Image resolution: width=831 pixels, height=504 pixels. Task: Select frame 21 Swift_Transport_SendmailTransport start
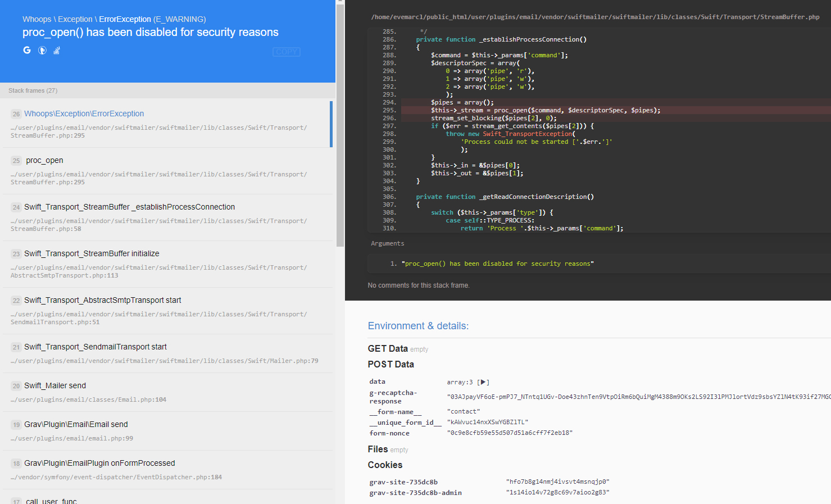167,353
